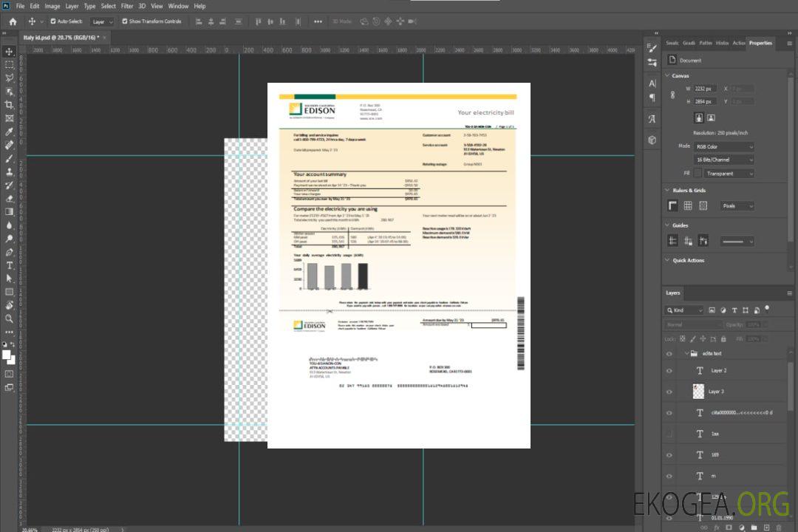
Task: Select the Rectangular Marquee tool
Action: point(9,65)
